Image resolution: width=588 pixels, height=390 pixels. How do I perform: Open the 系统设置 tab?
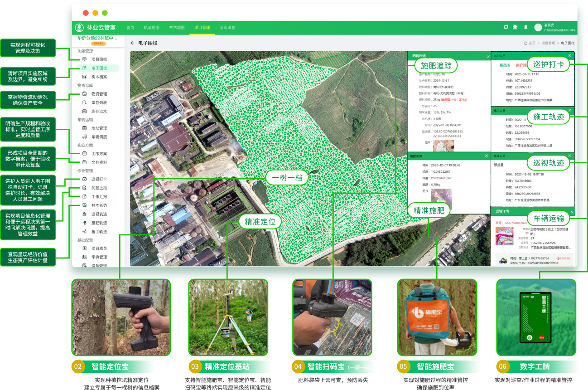(227, 27)
